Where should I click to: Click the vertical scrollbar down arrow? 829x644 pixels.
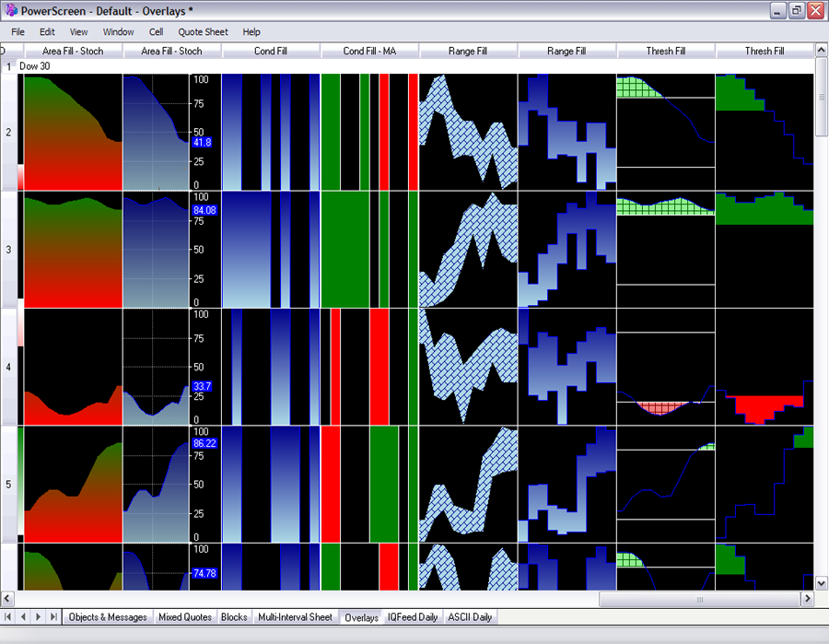click(x=821, y=583)
